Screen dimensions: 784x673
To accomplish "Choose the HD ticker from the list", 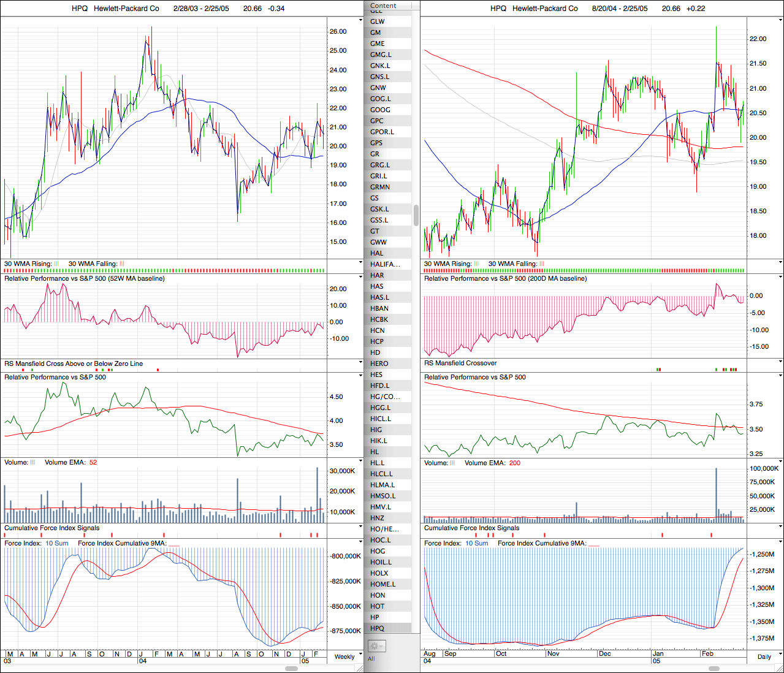I will point(375,352).
